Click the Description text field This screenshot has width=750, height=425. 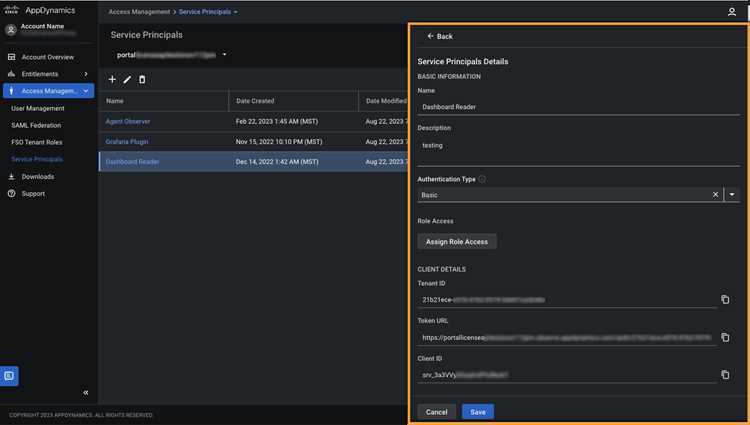pyautogui.click(x=578, y=151)
